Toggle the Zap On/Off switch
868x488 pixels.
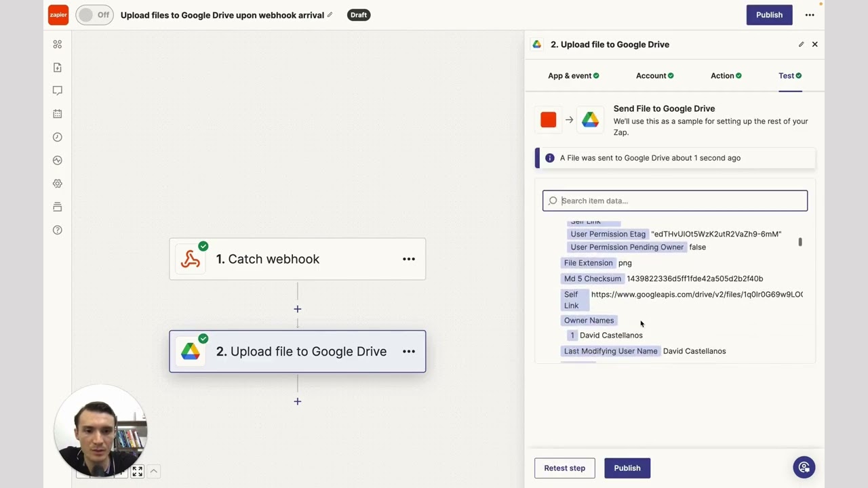[94, 15]
